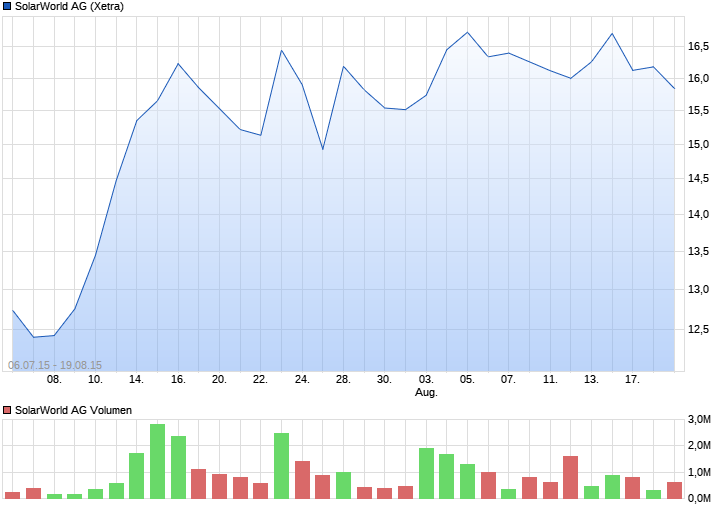726x508 pixels.
Task: Click the price peak at 05. August
Action: click(467, 32)
